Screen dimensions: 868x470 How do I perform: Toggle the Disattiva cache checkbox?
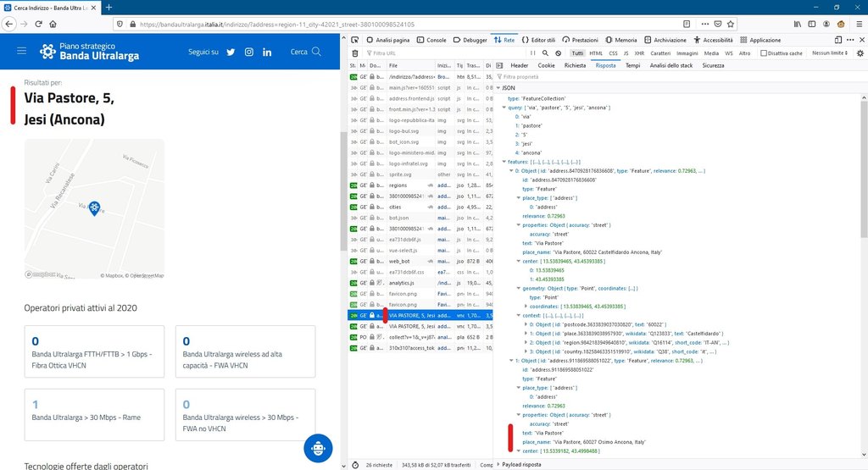coord(761,53)
